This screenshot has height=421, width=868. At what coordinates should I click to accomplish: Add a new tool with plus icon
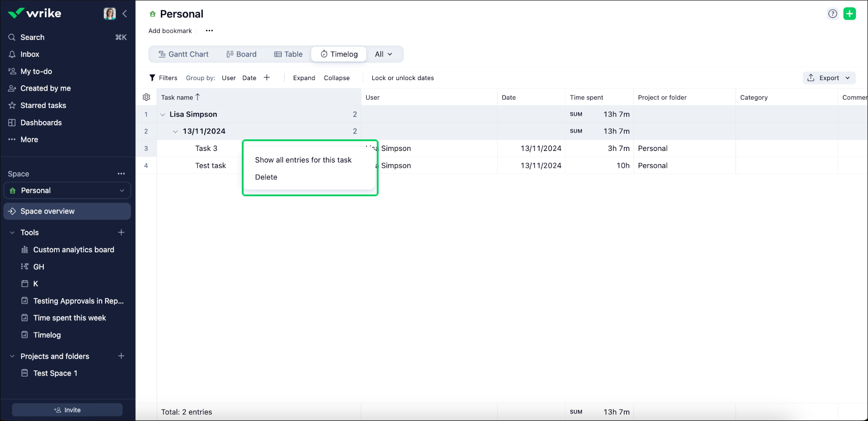[121, 232]
